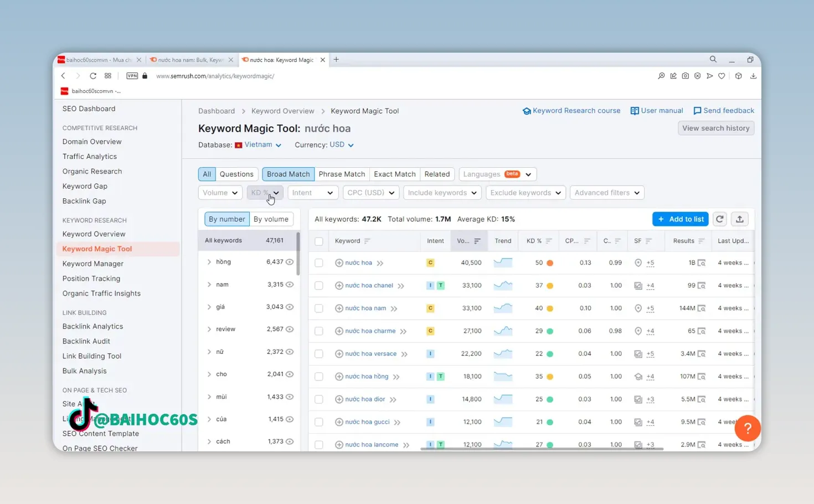Image resolution: width=814 pixels, height=504 pixels.
Task: Click the SF image icon for nước hoa gucci
Action: click(638, 422)
